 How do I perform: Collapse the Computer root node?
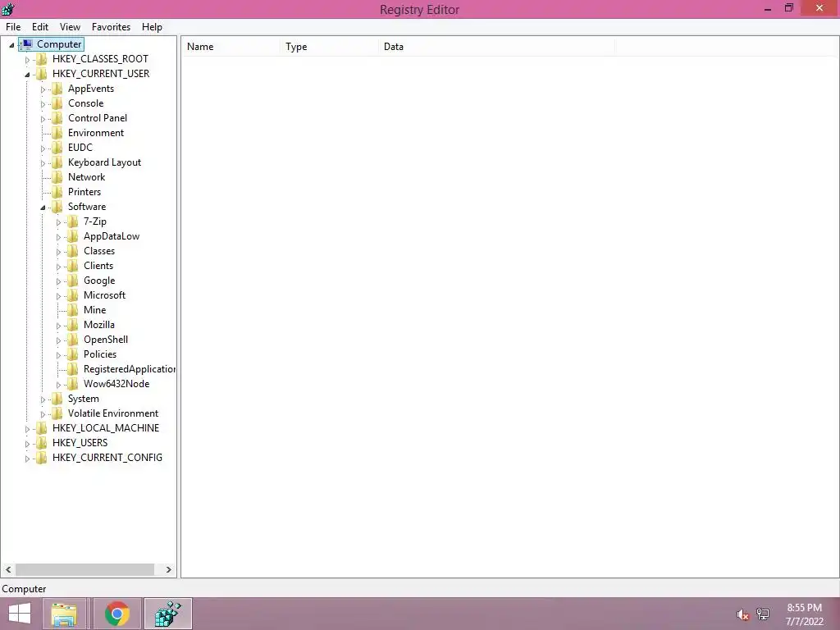pos(11,45)
